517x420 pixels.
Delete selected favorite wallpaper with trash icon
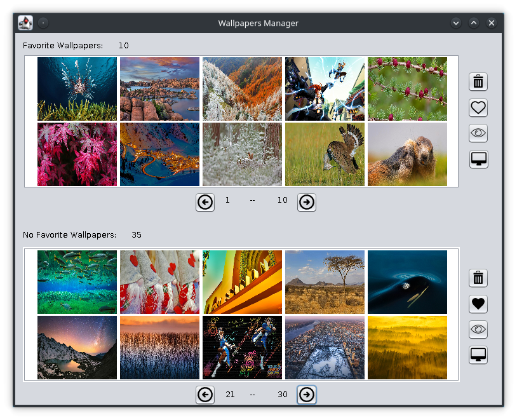(x=478, y=81)
